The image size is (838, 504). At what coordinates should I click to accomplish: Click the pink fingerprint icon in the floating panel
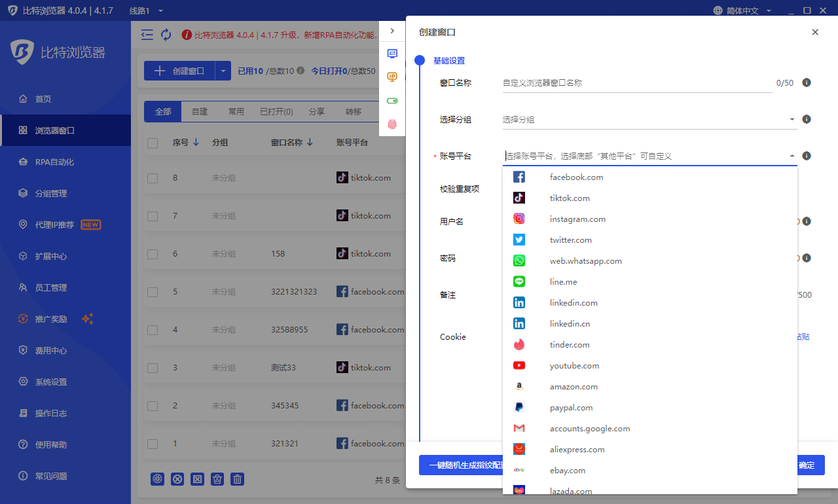click(x=392, y=124)
